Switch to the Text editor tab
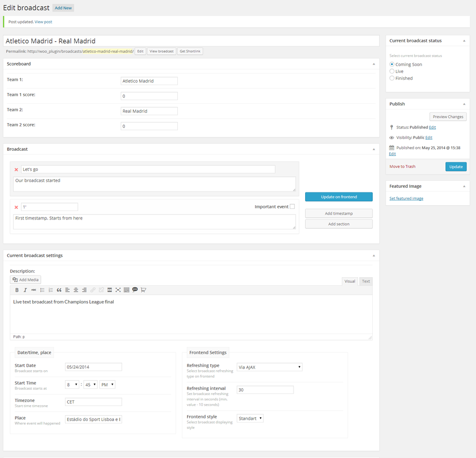The height and width of the screenshot is (458, 476). pos(366,281)
